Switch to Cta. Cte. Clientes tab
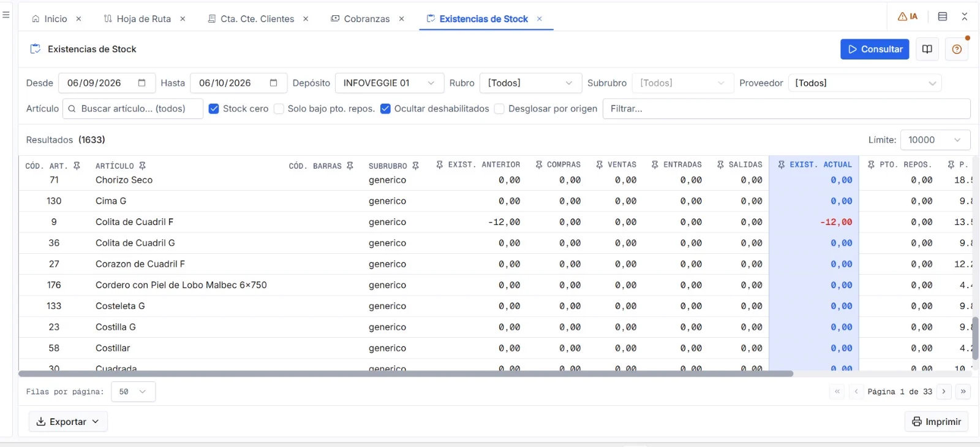This screenshot has height=447, width=980. coord(251,19)
